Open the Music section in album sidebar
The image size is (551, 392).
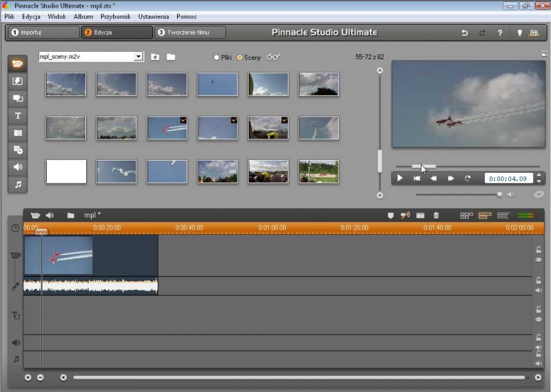(x=18, y=184)
